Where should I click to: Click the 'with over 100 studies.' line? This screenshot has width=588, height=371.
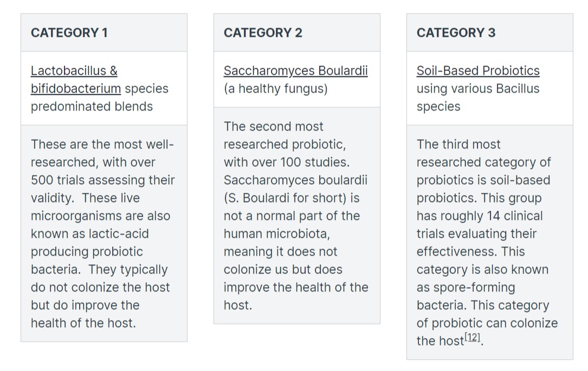[x=287, y=162]
